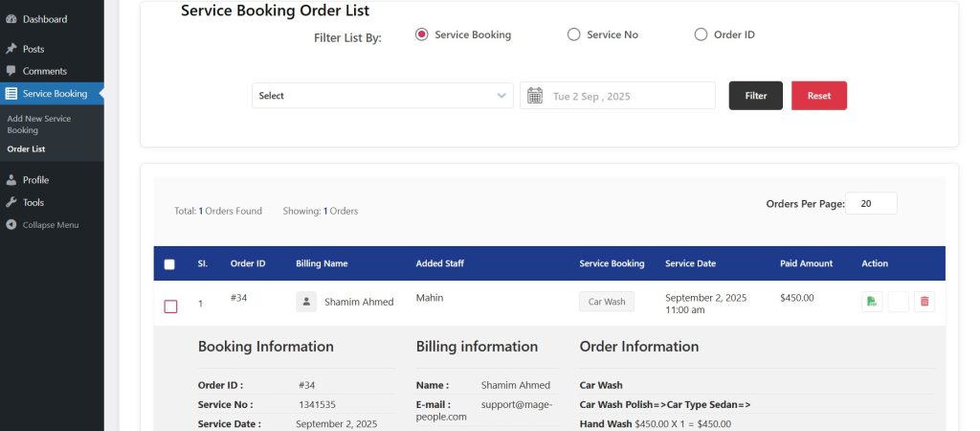980x431 pixels.
Task: Click the green PDF export icon for order #34
Action: [872, 302]
